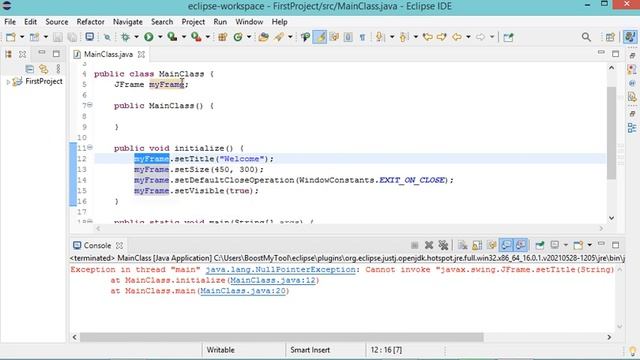Open Package Explorer View Menu dots

tap(58, 69)
